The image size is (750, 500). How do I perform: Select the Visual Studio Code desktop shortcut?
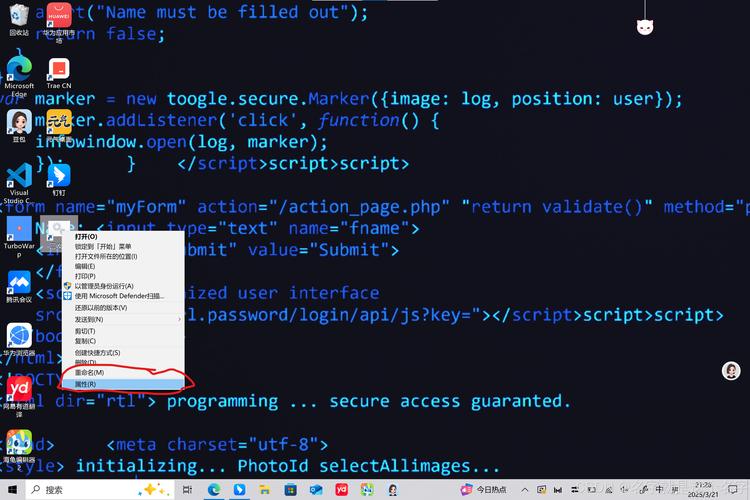tap(19, 176)
